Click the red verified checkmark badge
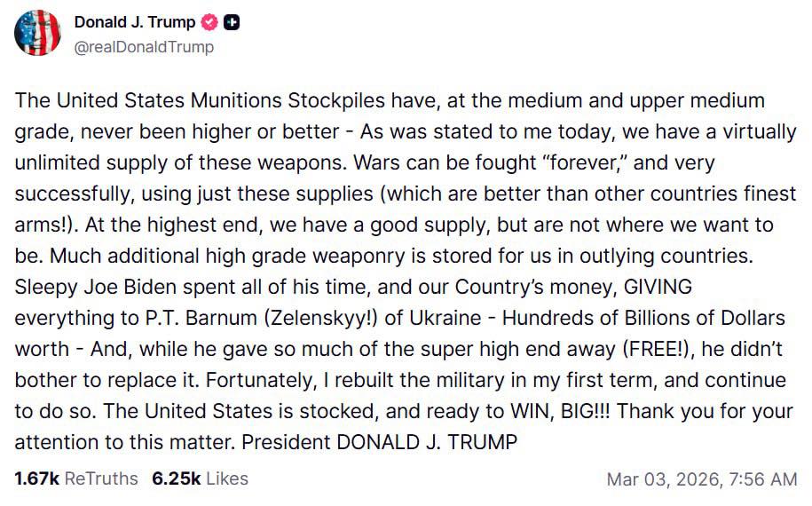 (211, 23)
